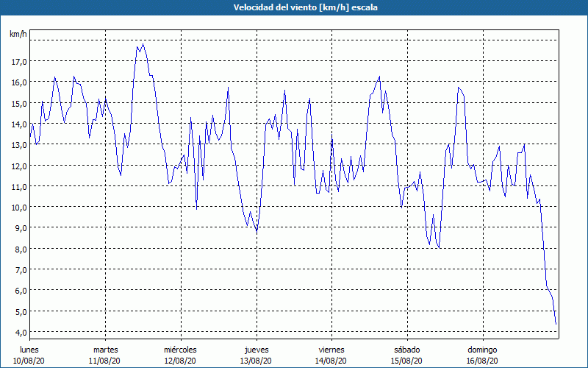Click the 9,0 y-axis value
Screen dimensions: 588x368
pos(21,228)
